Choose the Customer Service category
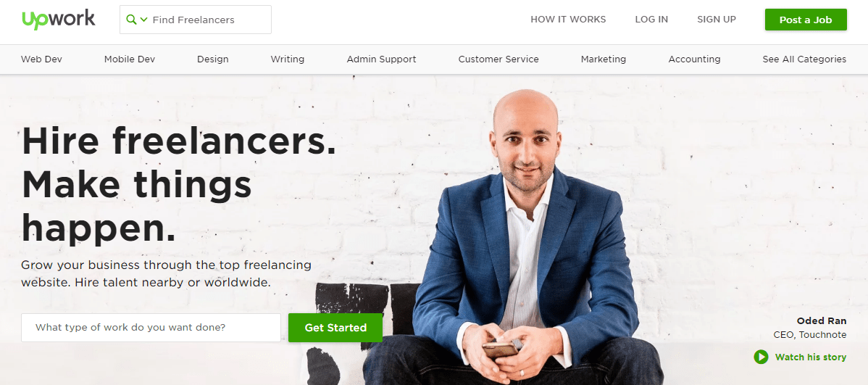Viewport: 868px width, 385px height. [498, 59]
